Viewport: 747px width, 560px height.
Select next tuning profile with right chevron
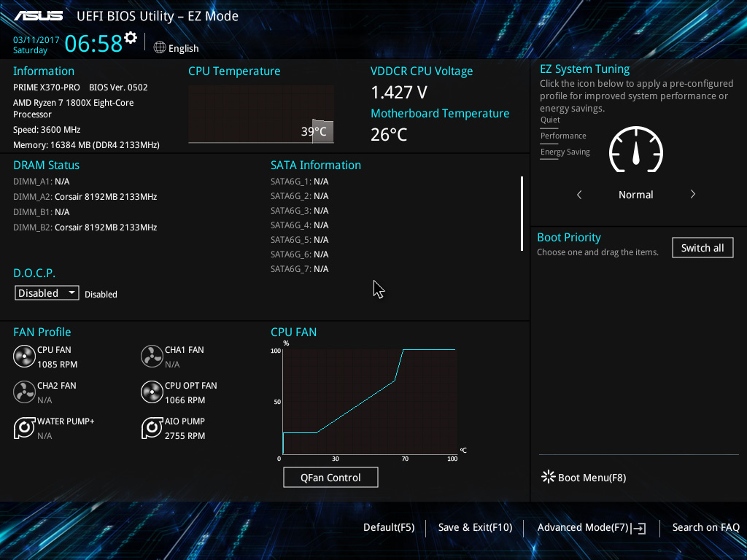[693, 194]
